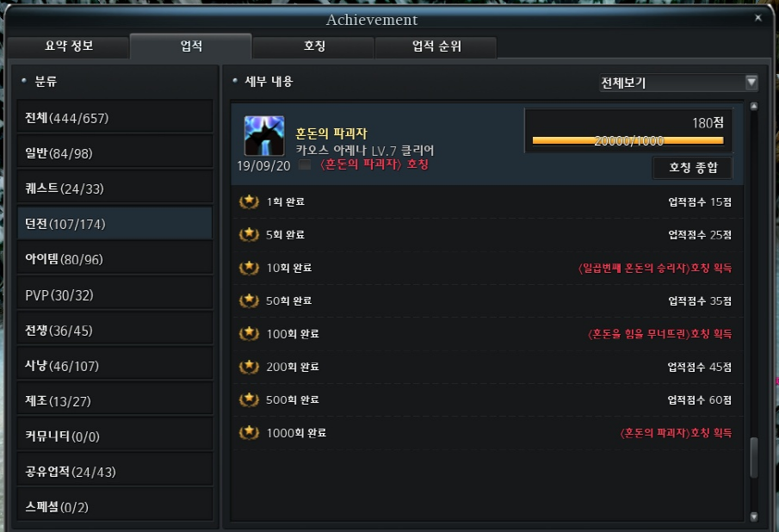Click the 호칭 종합 button
Screen dimensions: 779x532
(693, 168)
